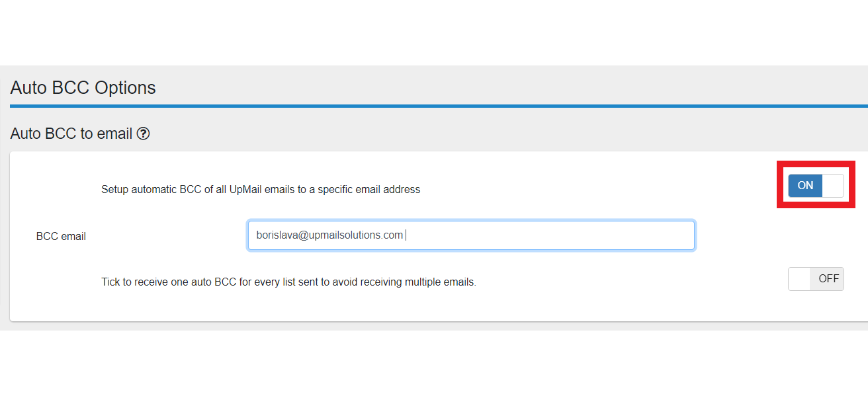Click the white handle of the OFF switch
Image resolution: width=868 pixels, height=396 pixels.
click(799, 279)
